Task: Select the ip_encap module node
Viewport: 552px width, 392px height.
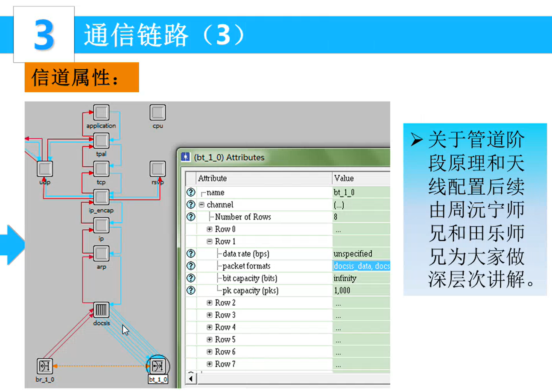Action: (x=101, y=197)
